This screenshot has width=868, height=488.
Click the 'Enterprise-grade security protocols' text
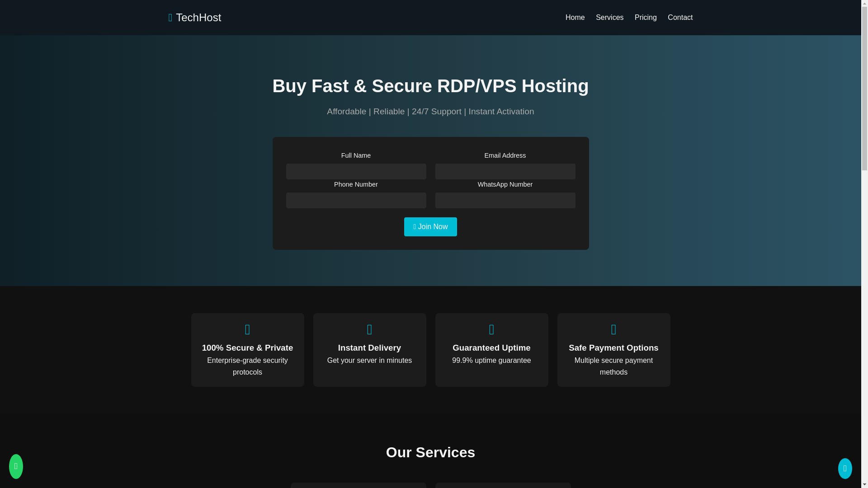[x=247, y=366]
